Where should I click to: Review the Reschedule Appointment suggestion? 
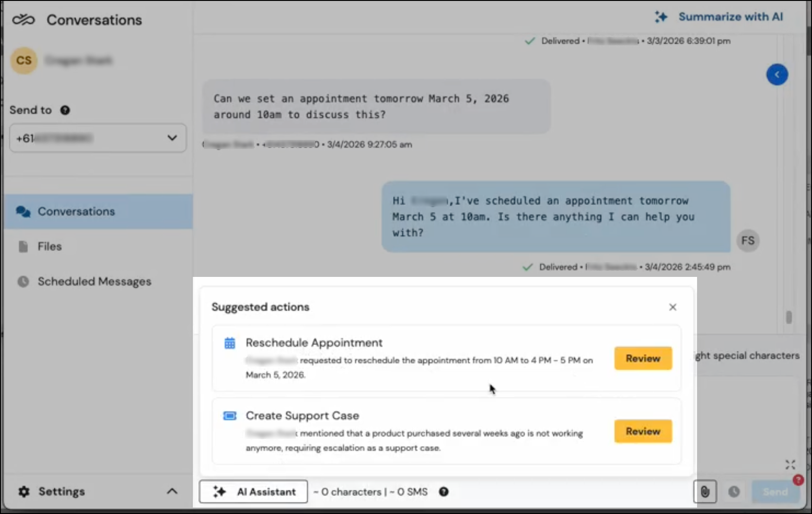click(x=643, y=358)
